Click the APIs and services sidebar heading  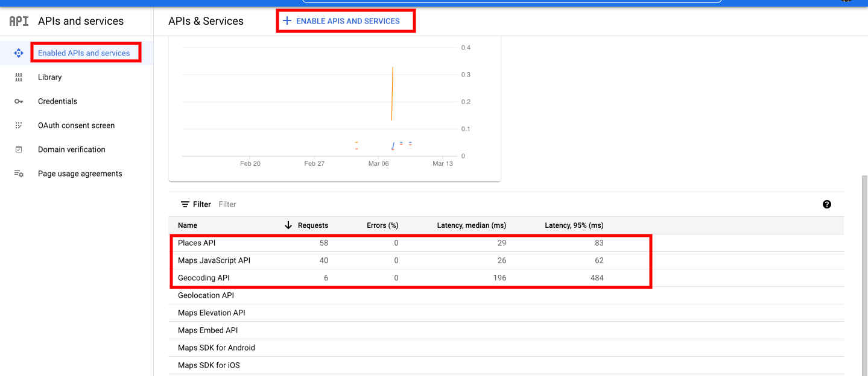click(81, 21)
